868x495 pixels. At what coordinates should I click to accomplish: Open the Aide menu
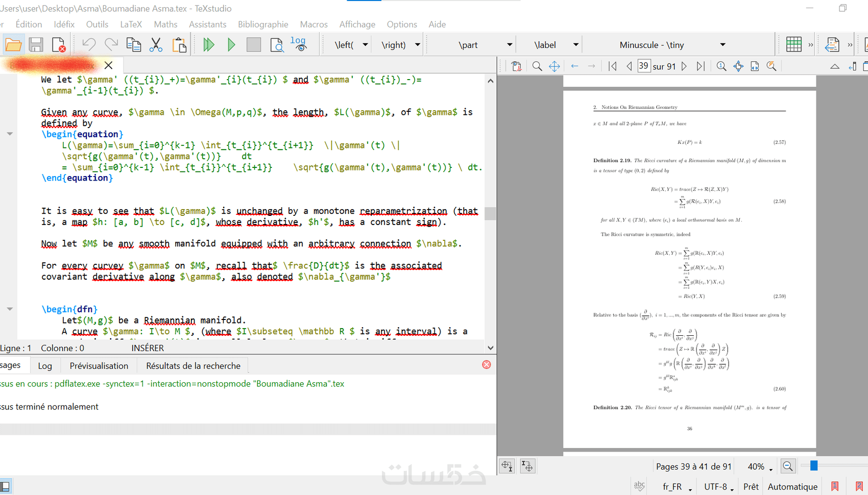(x=437, y=24)
